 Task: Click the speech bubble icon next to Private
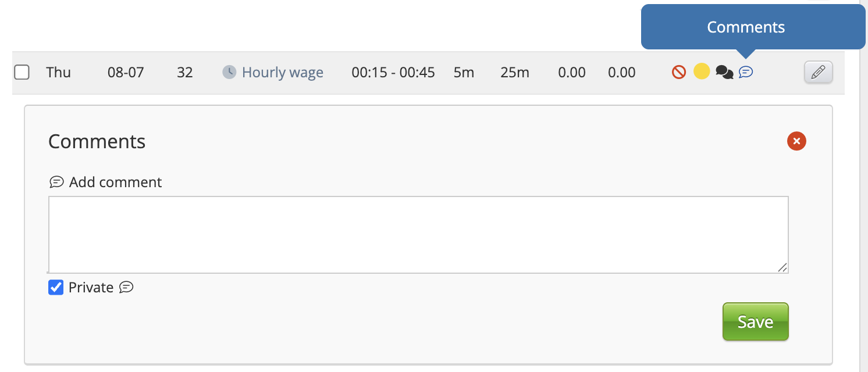click(x=126, y=287)
